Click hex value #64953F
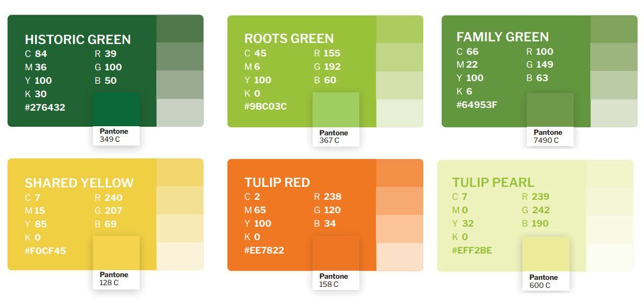Image resolution: width=644 pixels, height=304 pixels. pyautogui.click(x=476, y=105)
